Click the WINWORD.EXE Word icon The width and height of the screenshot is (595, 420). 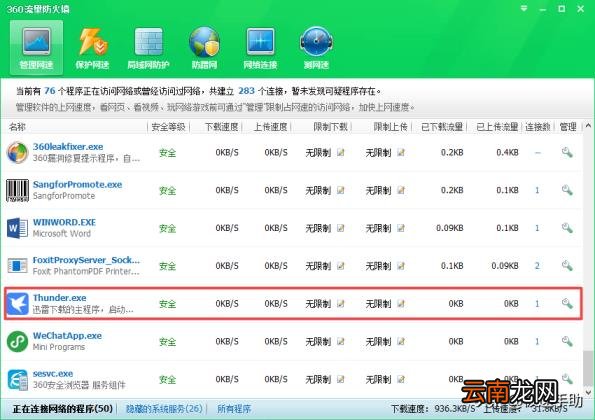click(x=17, y=228)
